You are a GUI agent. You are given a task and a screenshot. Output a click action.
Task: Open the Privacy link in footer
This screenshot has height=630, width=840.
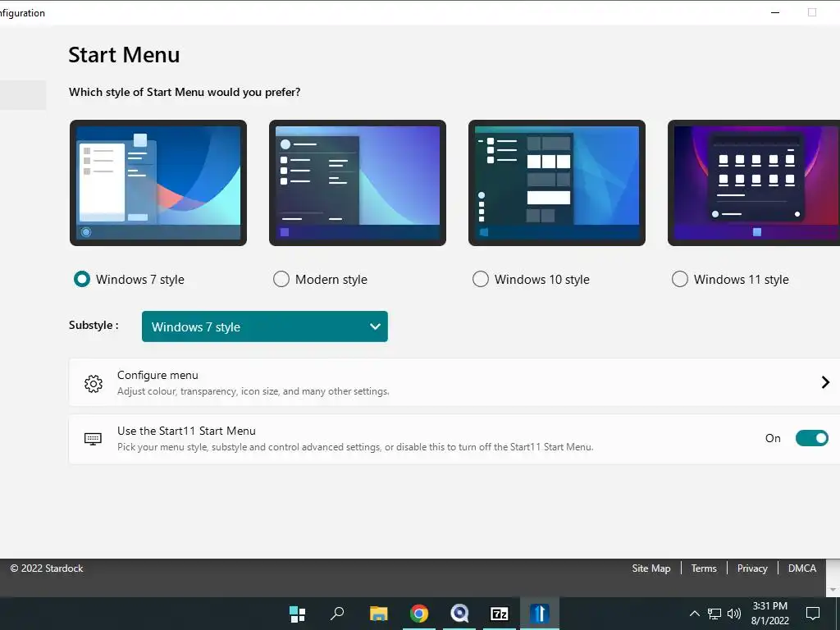(x=752, y=568)
